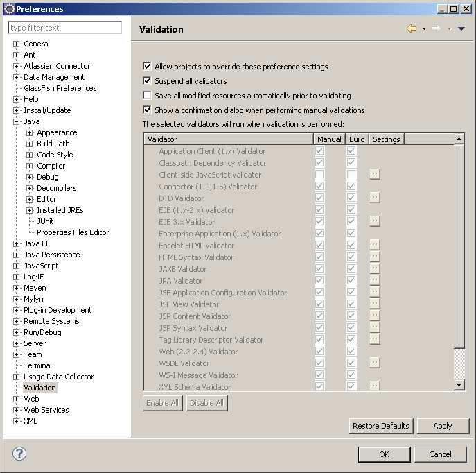Select the Terminal preferences page
The height and width of the screenshot is (473, 476).
pos(37,365)
